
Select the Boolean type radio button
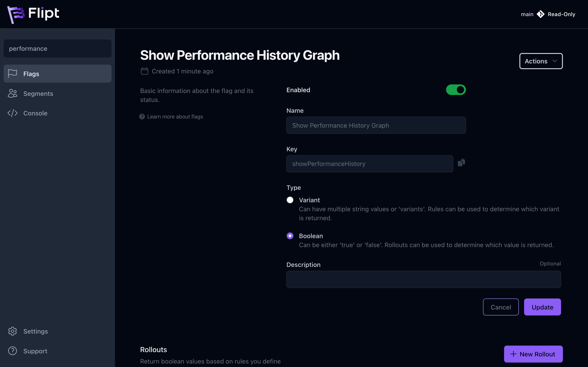pyautogui.click(x=290, y=236)
